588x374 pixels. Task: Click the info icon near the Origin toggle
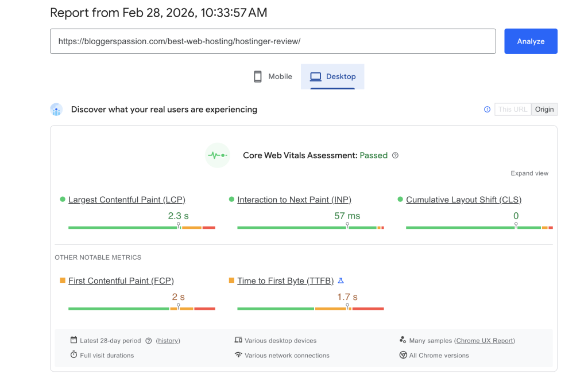coord(487,109)
